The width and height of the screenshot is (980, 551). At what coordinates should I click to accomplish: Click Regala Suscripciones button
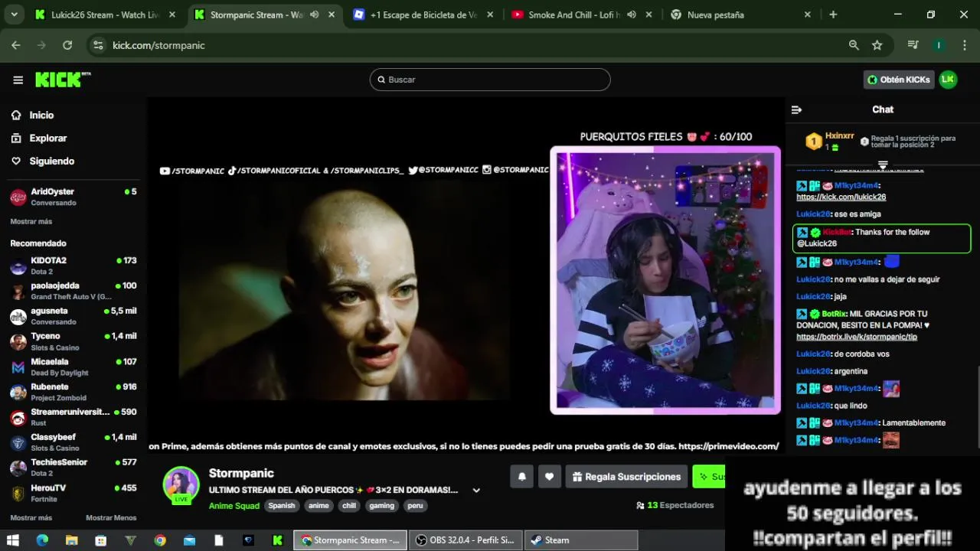pyautogui.click(x=626, y=477)
